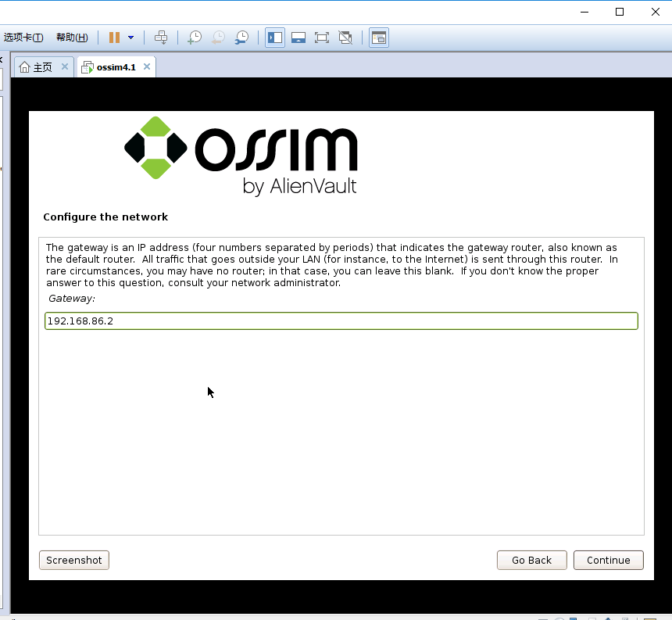The image size is (672, 620).
Task: Click the Screenshot button
Action: point(74,561)
